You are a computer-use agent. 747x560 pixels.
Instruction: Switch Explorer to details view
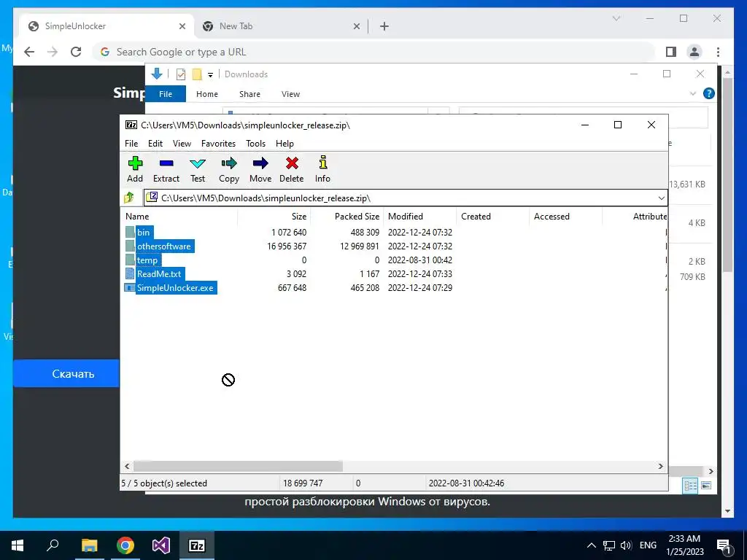(x=690, y=485)
